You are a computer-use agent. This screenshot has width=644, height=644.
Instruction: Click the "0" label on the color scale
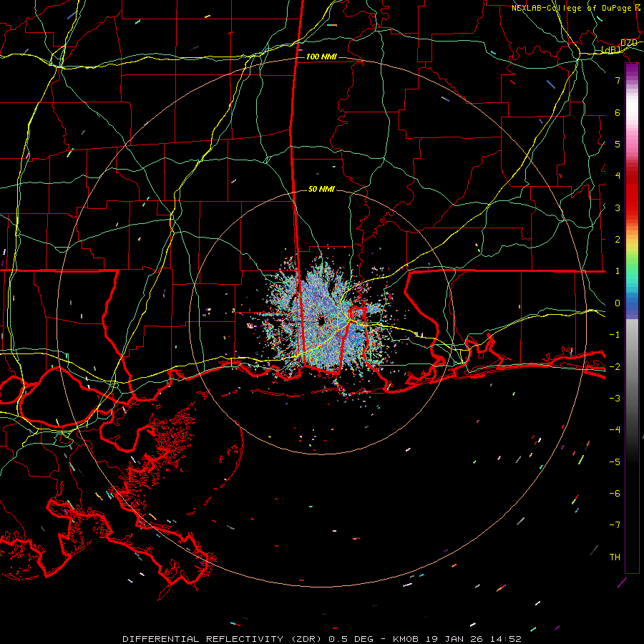[x=618, y=303]
